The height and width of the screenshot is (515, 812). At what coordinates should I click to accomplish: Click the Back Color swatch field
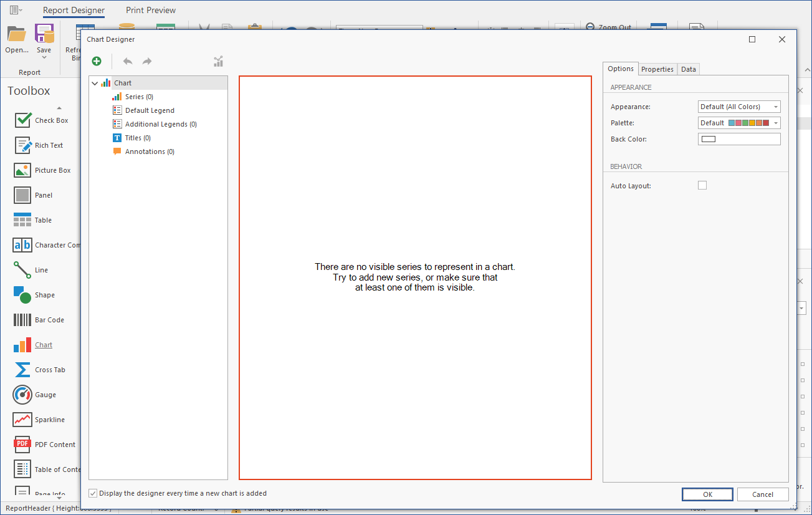point(738,139)
